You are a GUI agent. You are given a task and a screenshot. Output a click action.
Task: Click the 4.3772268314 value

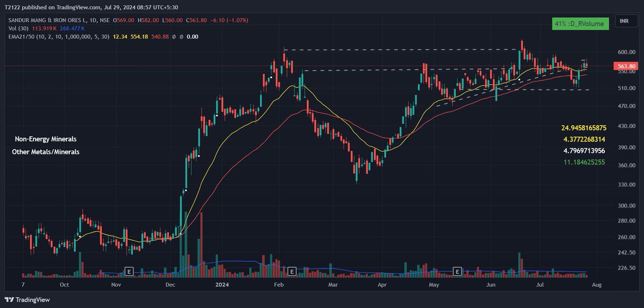tap(586, 140)
